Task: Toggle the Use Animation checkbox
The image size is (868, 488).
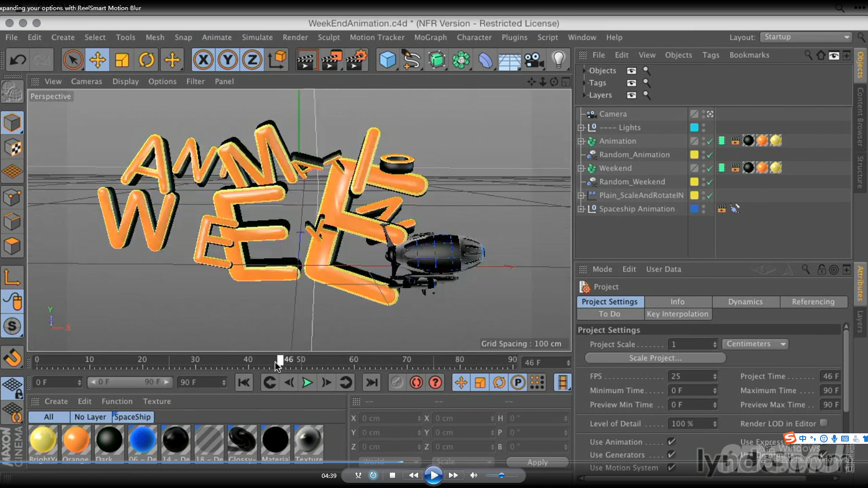Action: coord(672,441)
